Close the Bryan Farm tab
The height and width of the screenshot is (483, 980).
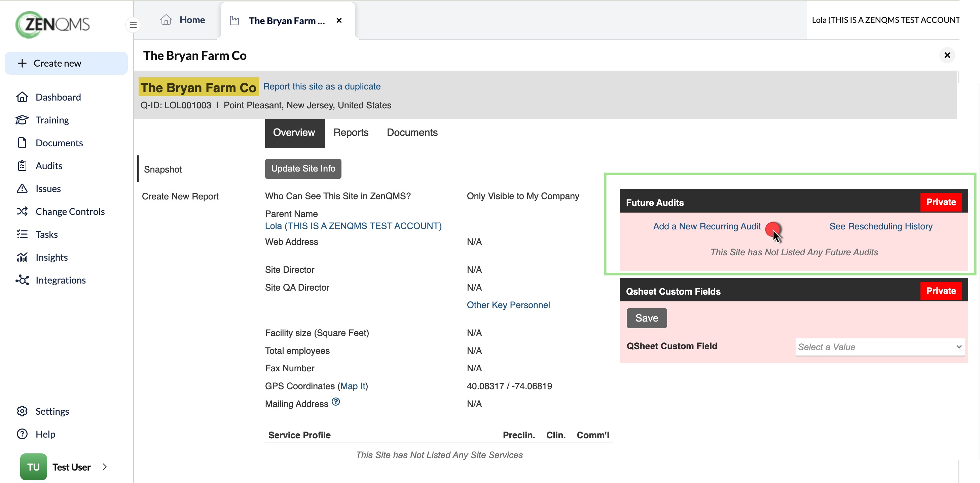tap(339, 21)
